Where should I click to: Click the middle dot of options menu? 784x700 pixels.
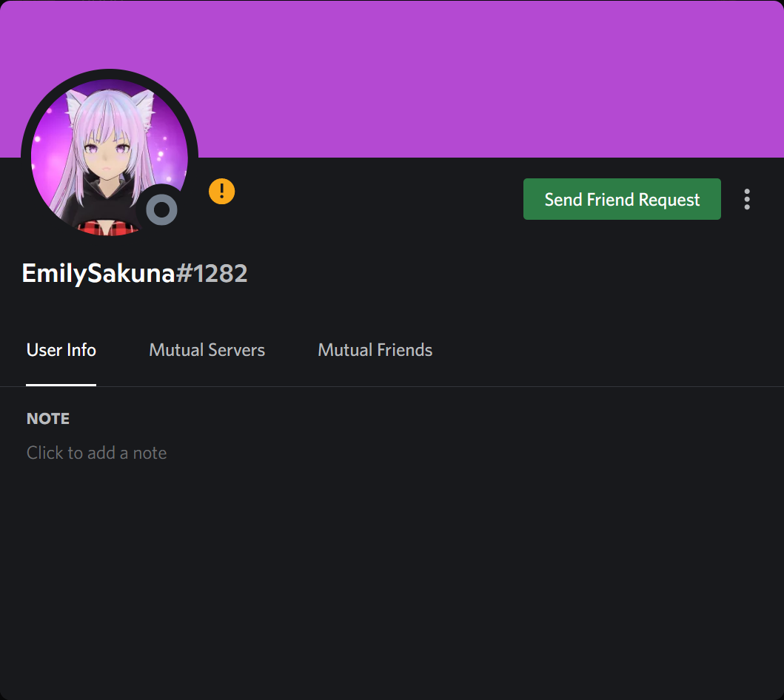point(746,199)
